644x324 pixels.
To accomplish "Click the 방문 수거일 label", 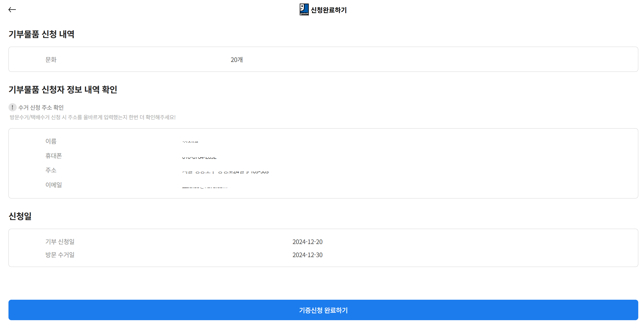I will (x=60, y=255).
